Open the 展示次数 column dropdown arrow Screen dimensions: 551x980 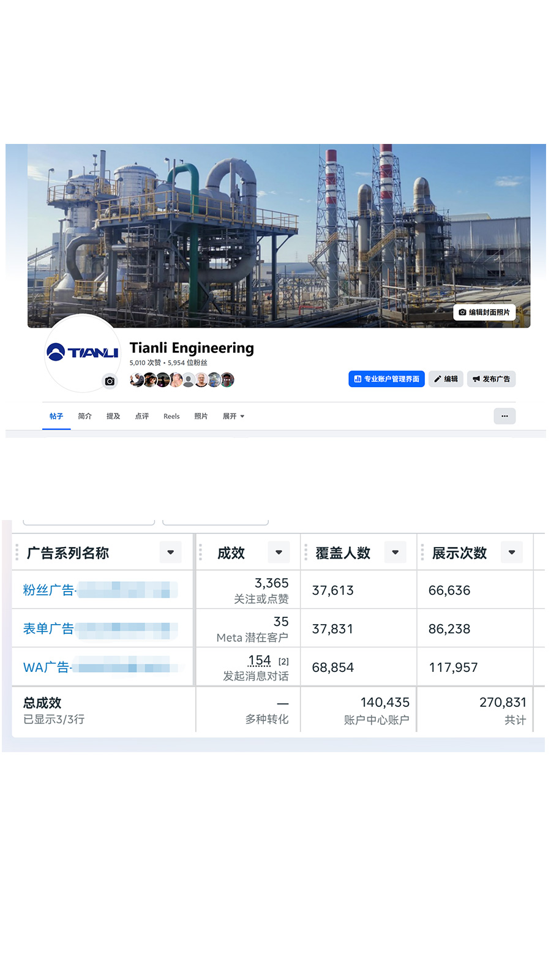click(x=511, y=552)
